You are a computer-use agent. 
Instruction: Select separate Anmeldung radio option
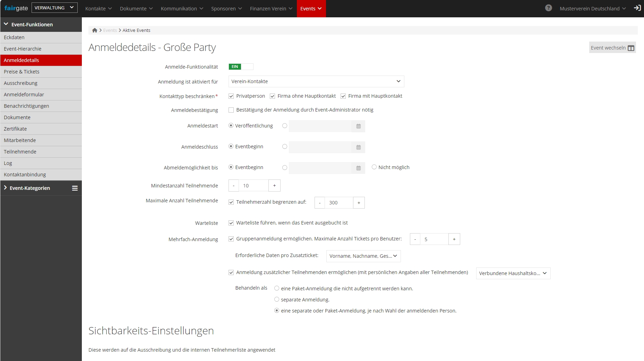click(x=277, y=299)
